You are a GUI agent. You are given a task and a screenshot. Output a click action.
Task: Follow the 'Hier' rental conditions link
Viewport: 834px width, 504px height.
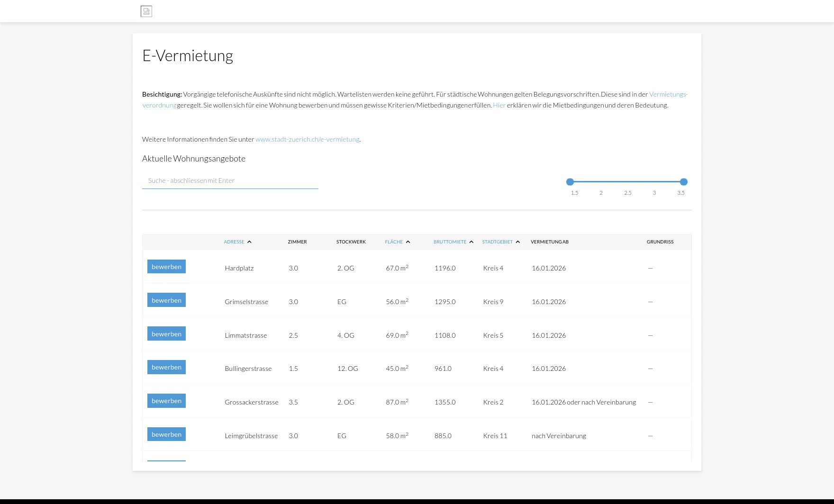pyautogui.click(x=499, y=105)
